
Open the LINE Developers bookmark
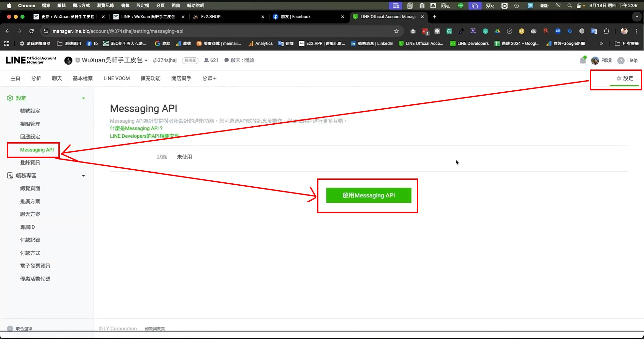point(469,43)
